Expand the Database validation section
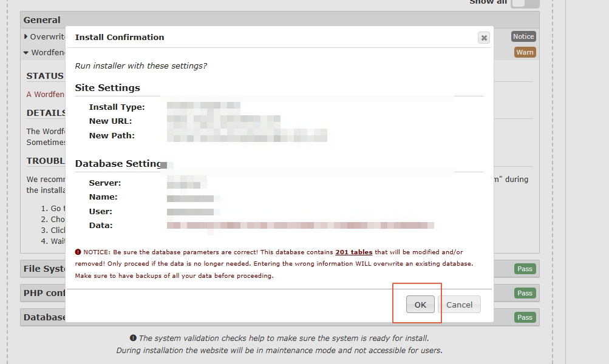Viewport: 609px width, 364px height. [x=44, y=317]
